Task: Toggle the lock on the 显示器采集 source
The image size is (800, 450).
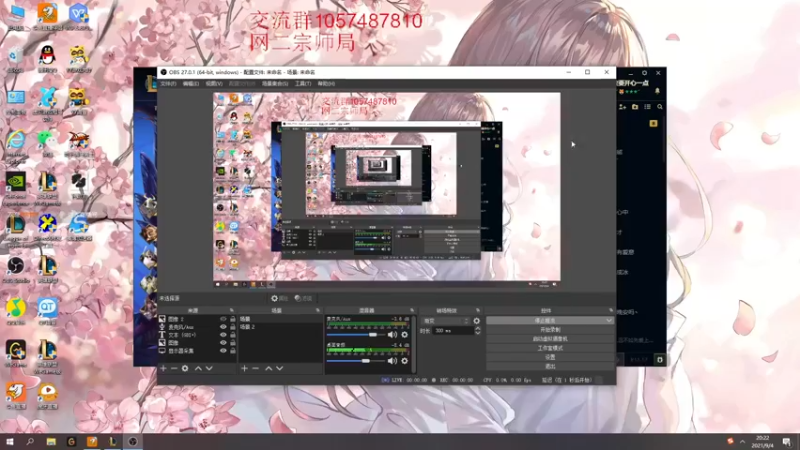Action: (x=233, y=351)
